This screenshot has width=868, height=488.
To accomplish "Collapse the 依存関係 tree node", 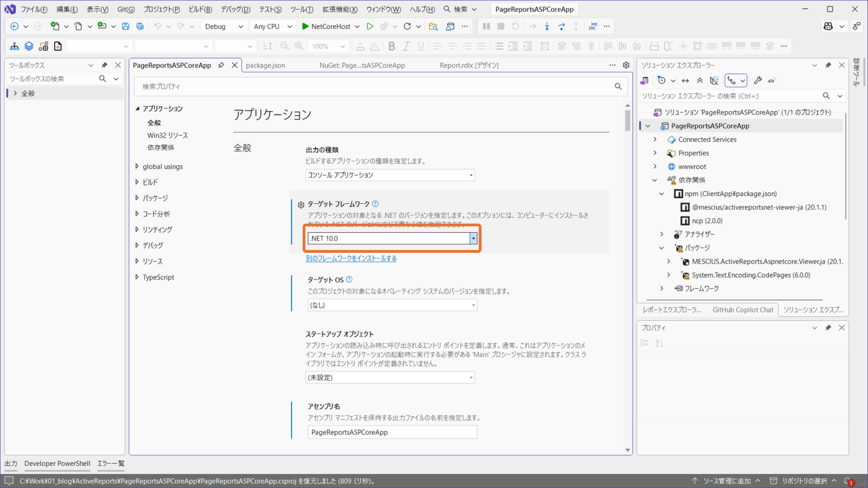I will click(x=655, y=180).
